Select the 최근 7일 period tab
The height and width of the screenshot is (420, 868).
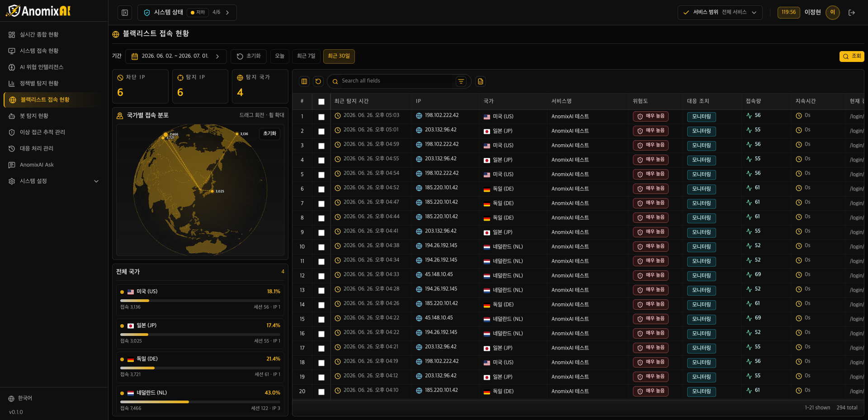306,56
